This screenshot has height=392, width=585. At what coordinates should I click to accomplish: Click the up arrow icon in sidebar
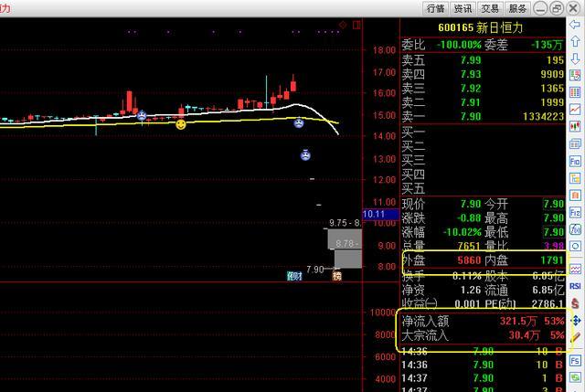576,40
